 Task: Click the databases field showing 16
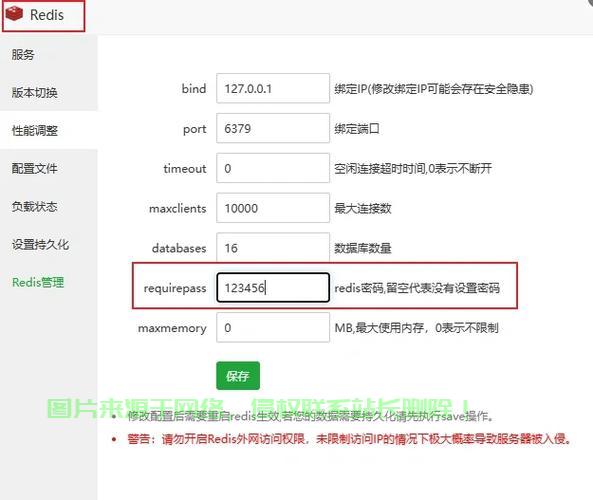coord(273,248)
